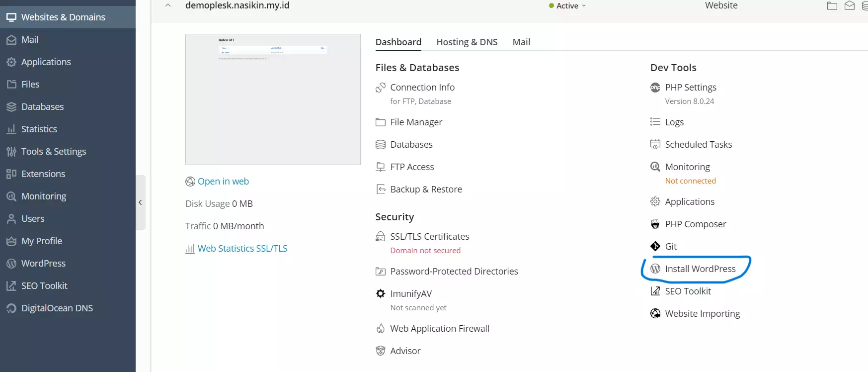Open the Active status dropdown
868x372 pixels.
tap(567, 5)
